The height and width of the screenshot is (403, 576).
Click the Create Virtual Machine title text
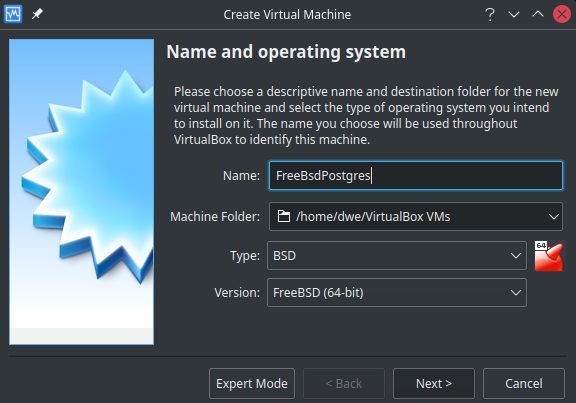(287, 14)
